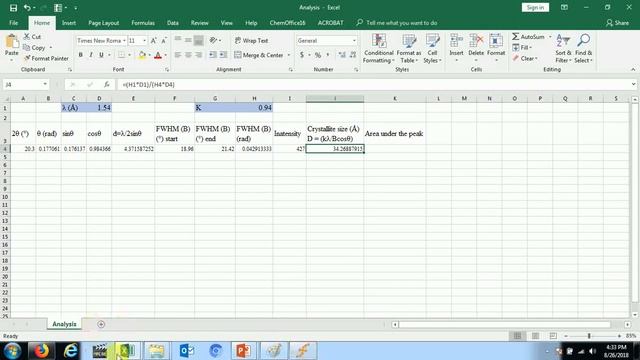Screen dimensions: 640x360
Task: Decrease indent
Action: pos(213,55)
